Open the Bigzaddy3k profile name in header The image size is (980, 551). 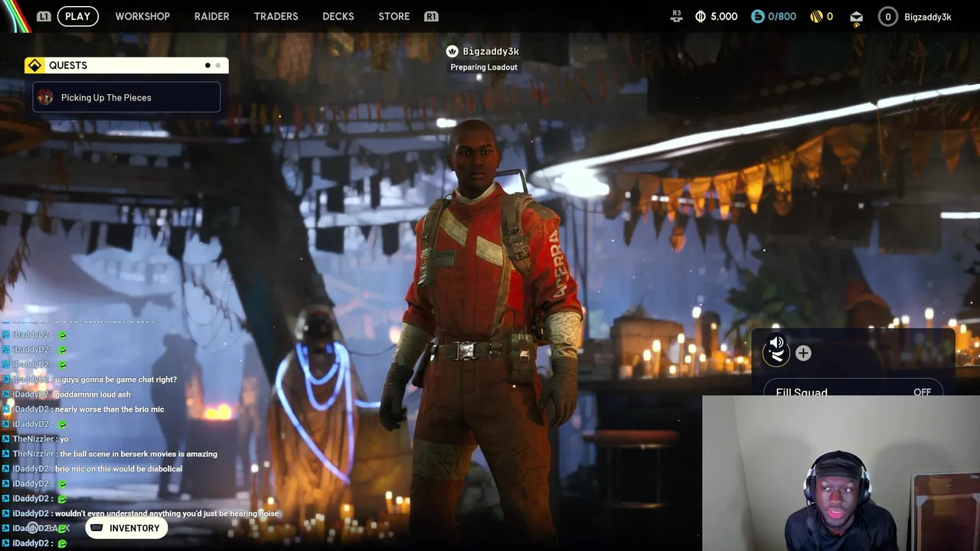[x=927, y=17]
